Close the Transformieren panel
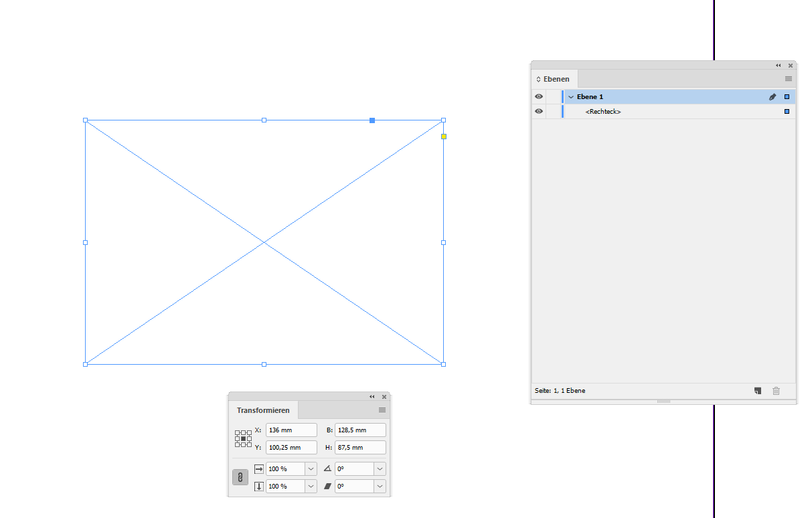The image size is (812, 518). tap(384, 397)
